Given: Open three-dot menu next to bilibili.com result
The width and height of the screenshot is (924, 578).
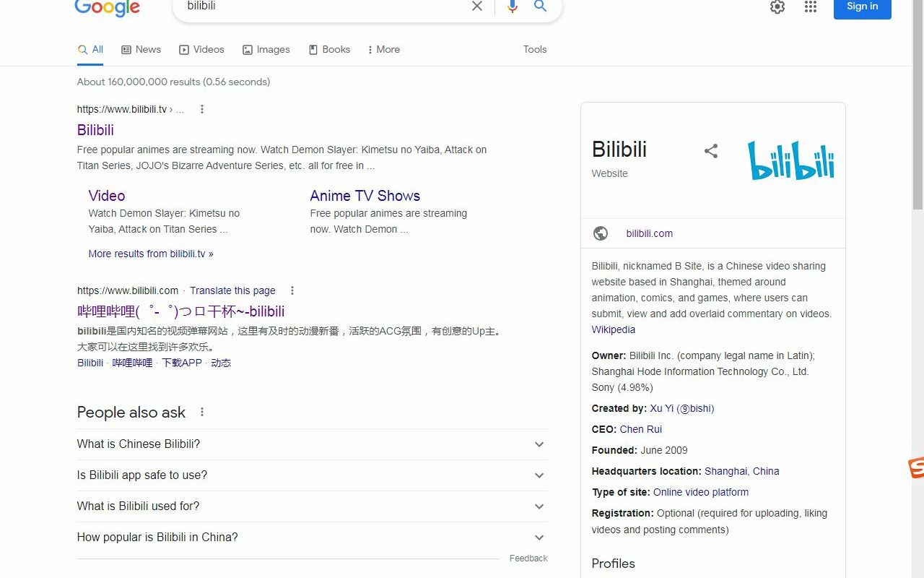Looking at the screenshot, I should [x=292, y=290].
